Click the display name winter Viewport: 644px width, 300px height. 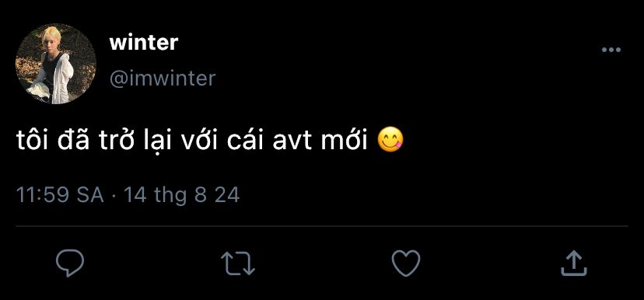tap(144, 43)
